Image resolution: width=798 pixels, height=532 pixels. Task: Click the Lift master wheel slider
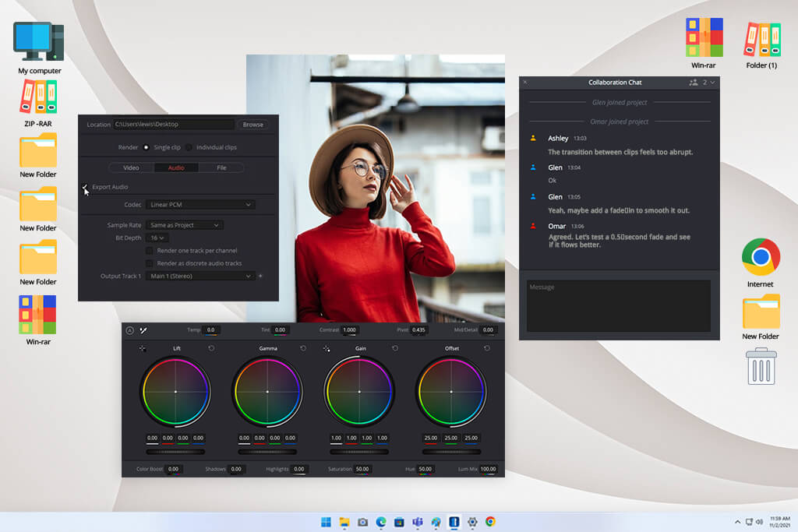point(175,452)
